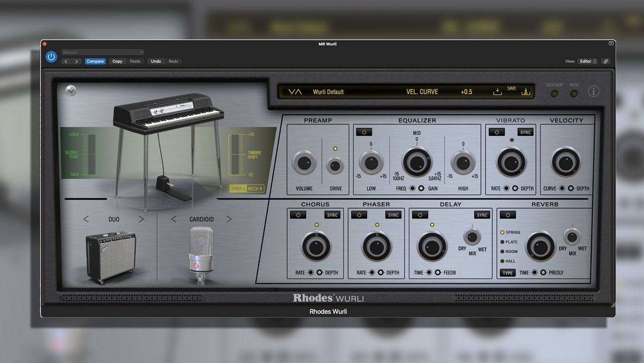The height and width of the screenshot is (363, 644).
Task: Switch to the MECH N tab under Timbre Shift
Action: click(256, 189)
